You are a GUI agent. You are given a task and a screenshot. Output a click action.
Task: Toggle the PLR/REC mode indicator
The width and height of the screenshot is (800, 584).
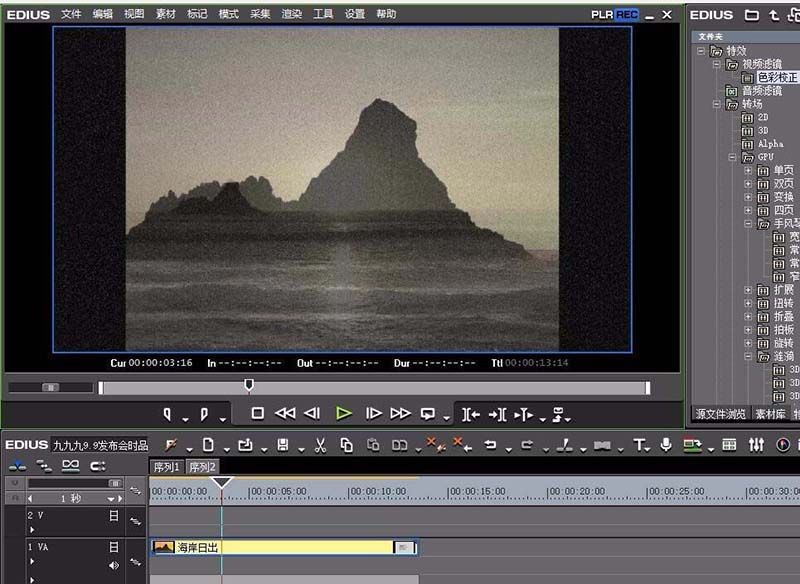(614, 15)
